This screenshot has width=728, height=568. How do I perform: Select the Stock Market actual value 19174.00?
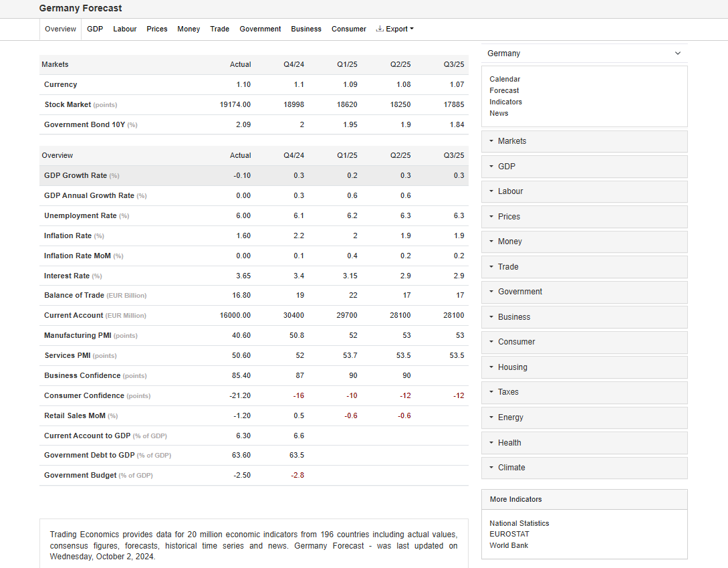(x=235, y=104)
